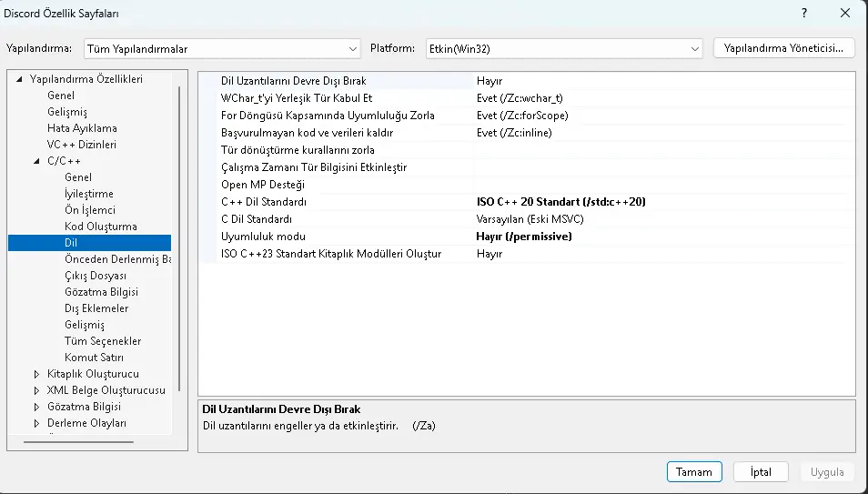Select the highlighted Dil tree item

[90, 243]
